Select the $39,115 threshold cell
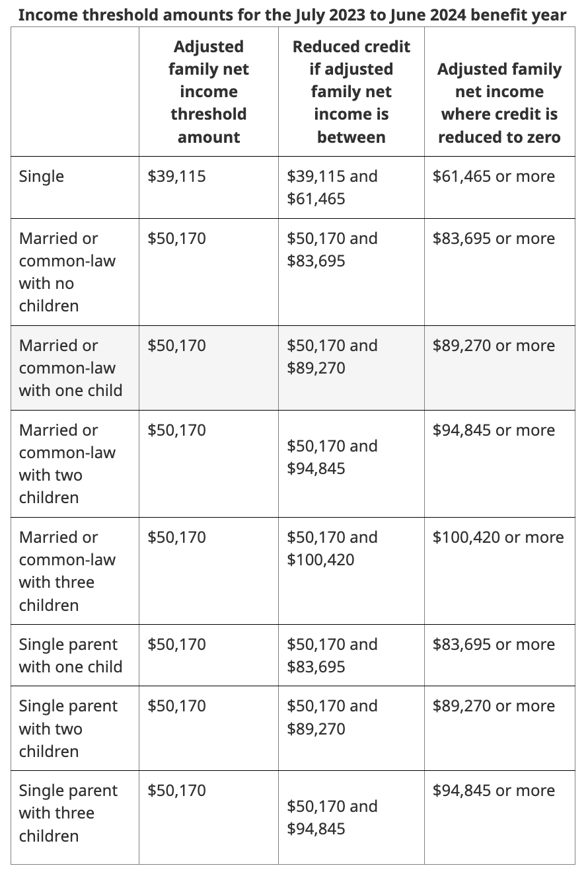588x878 pixels. (176, 177)
